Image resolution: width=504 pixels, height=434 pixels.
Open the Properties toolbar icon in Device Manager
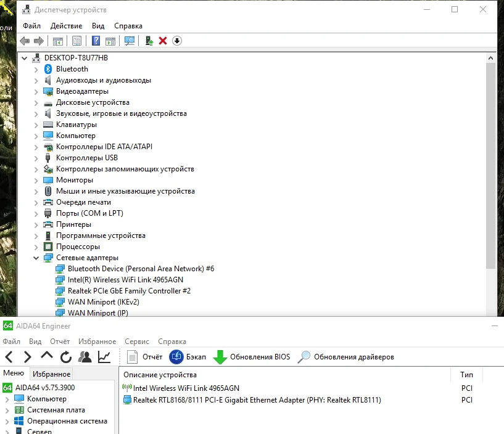77,41
